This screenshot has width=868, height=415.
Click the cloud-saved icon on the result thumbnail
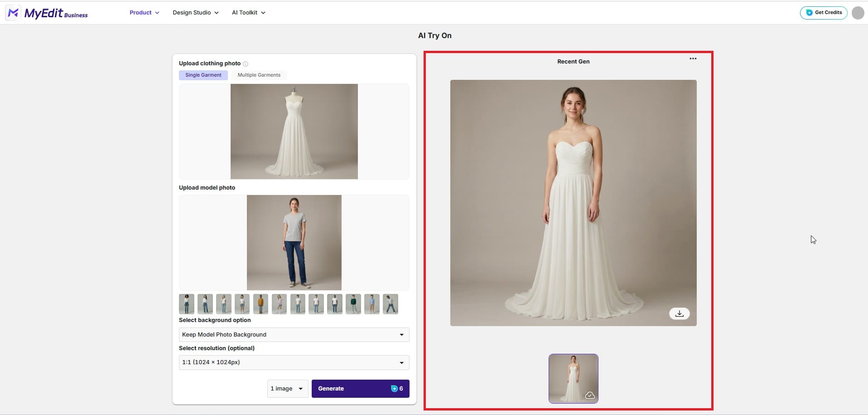point(590,395)
